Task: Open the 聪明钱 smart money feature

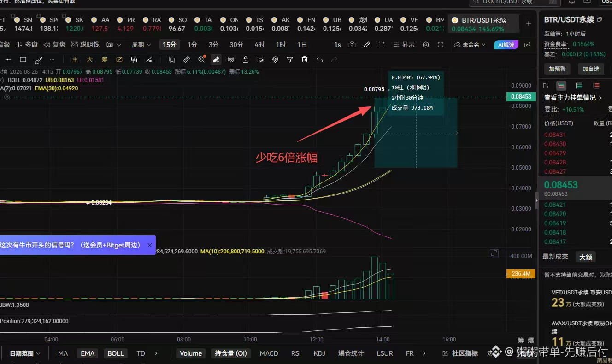Action: (x=85, y=45)
